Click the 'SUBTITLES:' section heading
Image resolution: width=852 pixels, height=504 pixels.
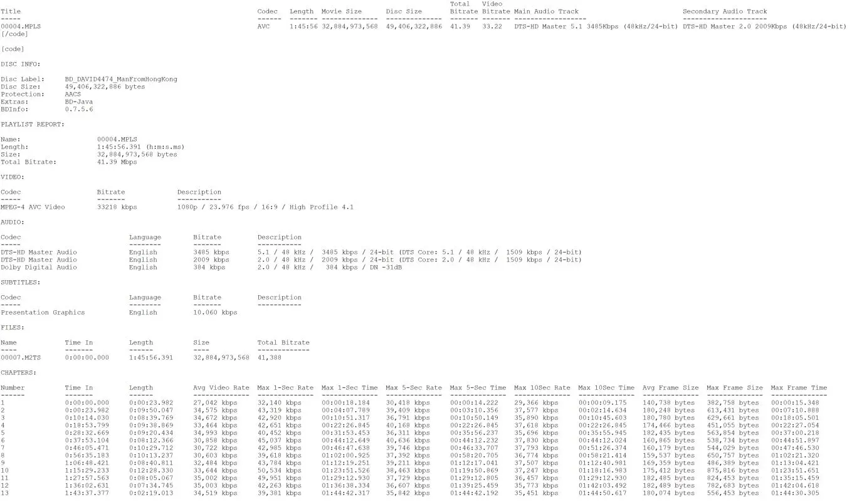click(x=21, y=282)
